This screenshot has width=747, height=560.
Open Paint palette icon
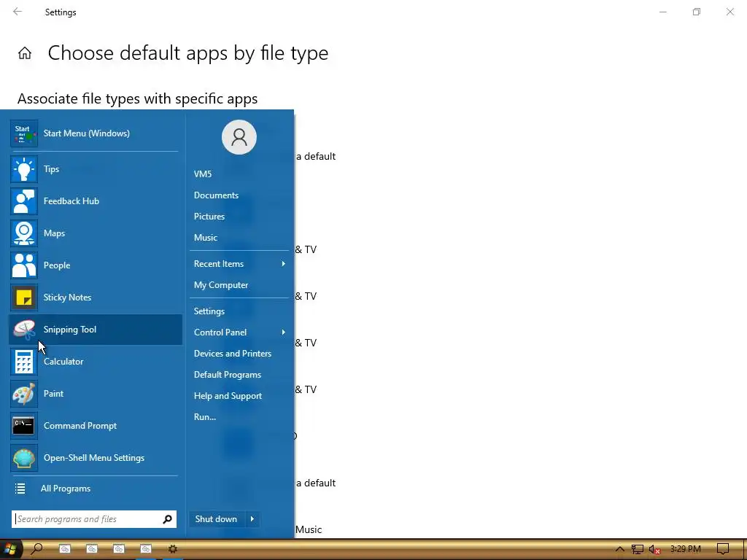pyautogui.click(x=24, y=393)
